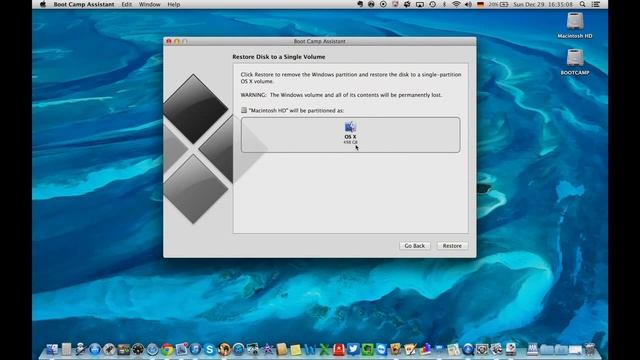Screen dimensions: 640x360
Task: Click the Bluetooth menu bar icon
Action: [x=444, y=4]
